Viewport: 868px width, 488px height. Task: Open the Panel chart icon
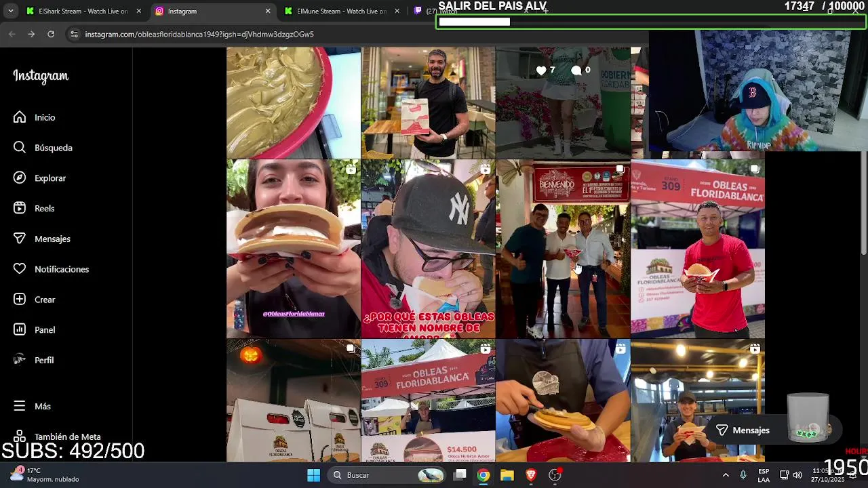20,330
